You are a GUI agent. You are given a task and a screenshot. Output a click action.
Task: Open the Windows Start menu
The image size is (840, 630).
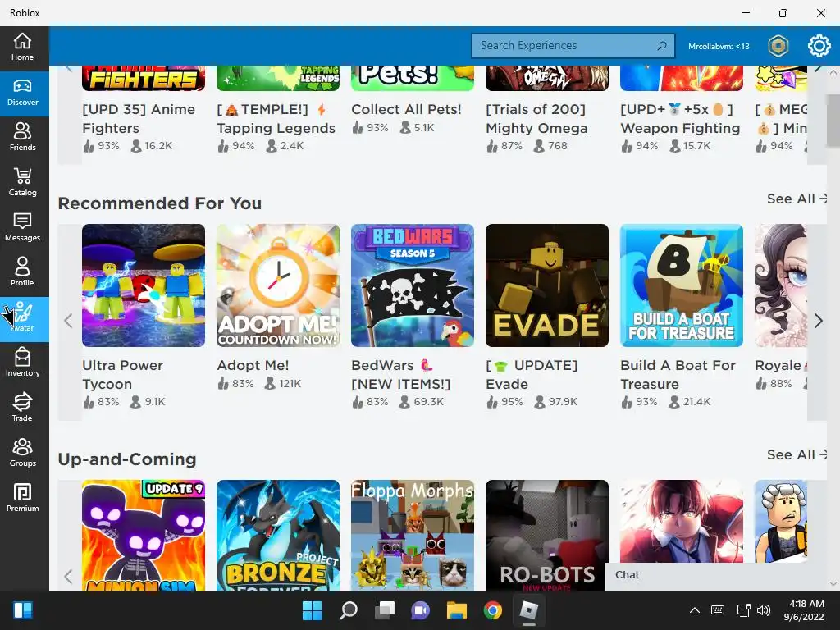312,610
